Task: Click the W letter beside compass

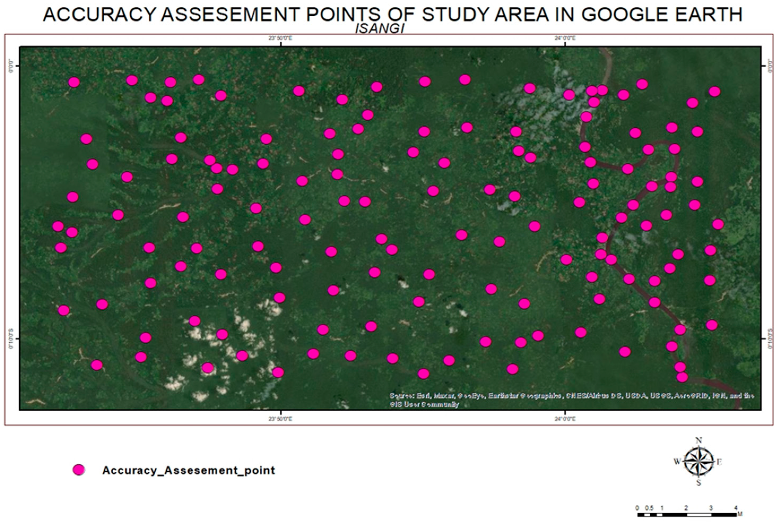Action: pos(677,462)
